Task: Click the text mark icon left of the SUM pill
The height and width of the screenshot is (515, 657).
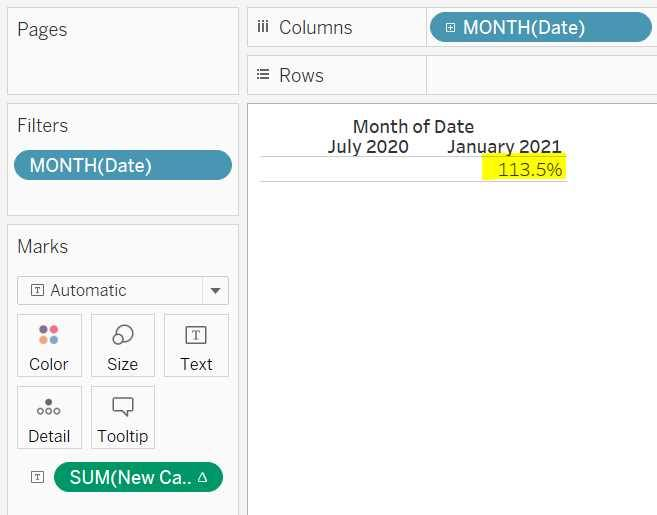Action: pos(37,477)
